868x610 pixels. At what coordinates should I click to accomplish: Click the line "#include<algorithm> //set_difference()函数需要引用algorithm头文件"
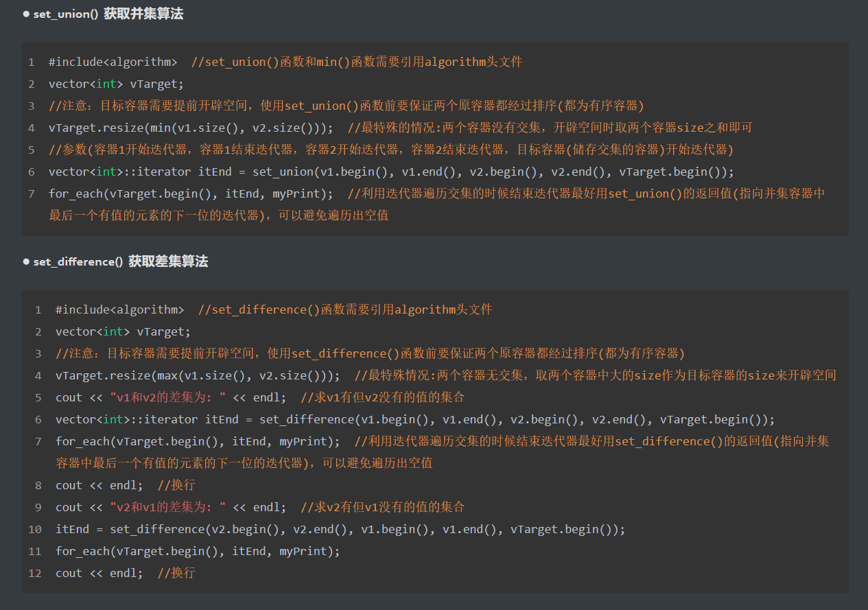[x=274, y=309]
